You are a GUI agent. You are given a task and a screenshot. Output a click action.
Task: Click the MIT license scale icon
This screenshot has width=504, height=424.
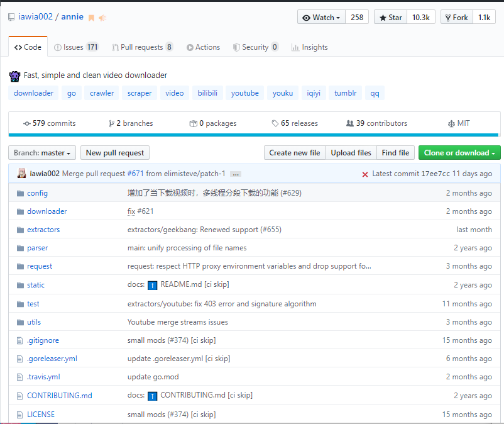451,124
